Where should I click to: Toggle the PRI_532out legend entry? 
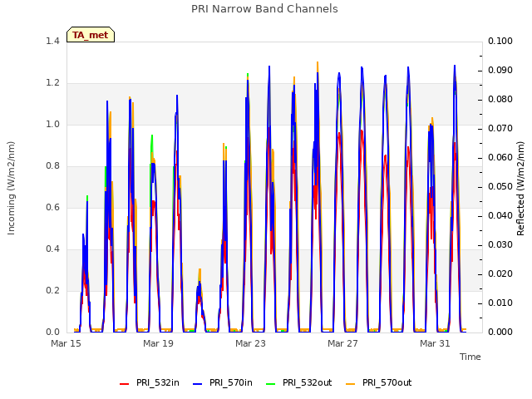pos(299,382)
